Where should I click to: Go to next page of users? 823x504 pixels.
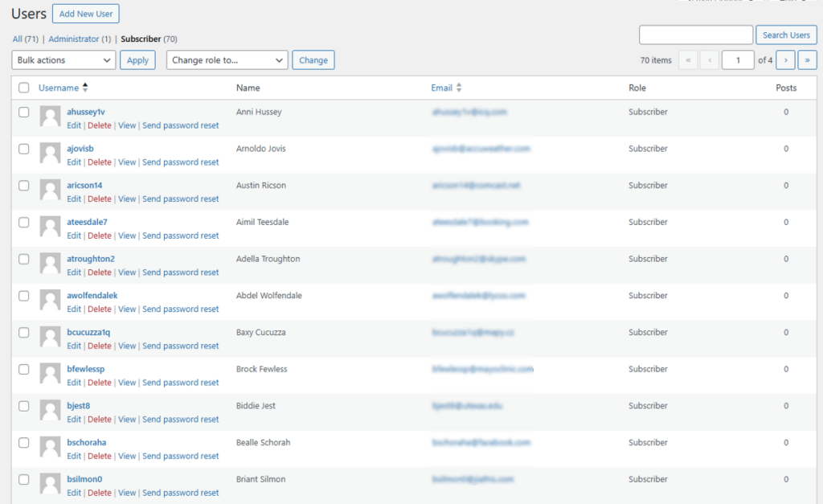coord(786,59)
